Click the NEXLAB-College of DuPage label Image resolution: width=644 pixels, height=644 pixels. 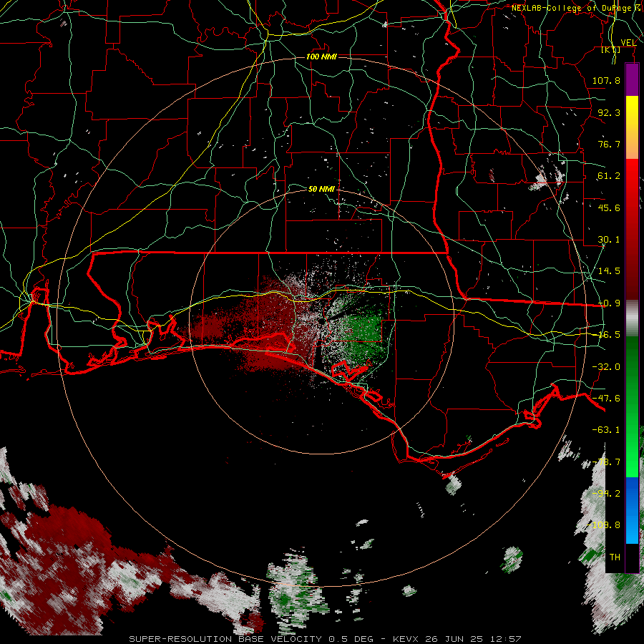pyautogui.click(x=574, y=8)
